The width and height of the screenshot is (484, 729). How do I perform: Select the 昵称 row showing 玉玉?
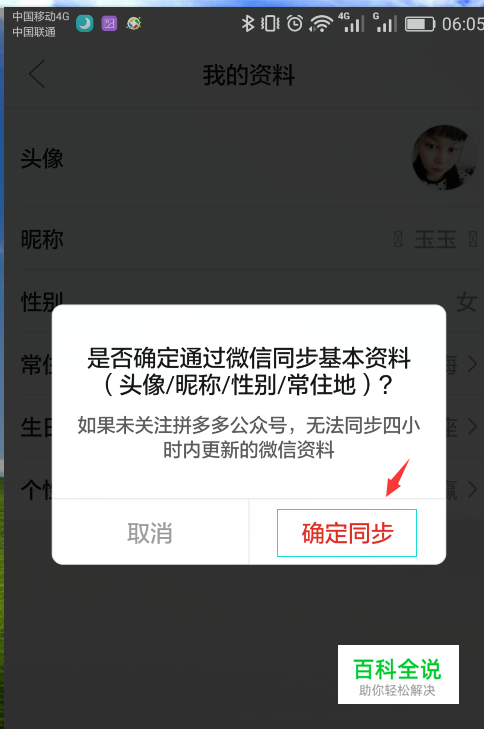click(251, 239)
